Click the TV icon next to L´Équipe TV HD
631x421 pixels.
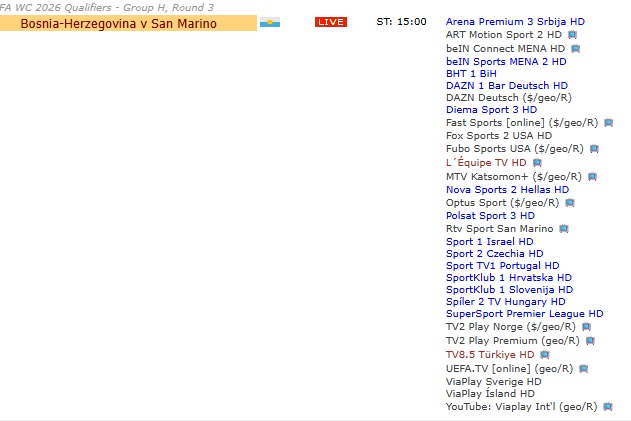(537, 163)
